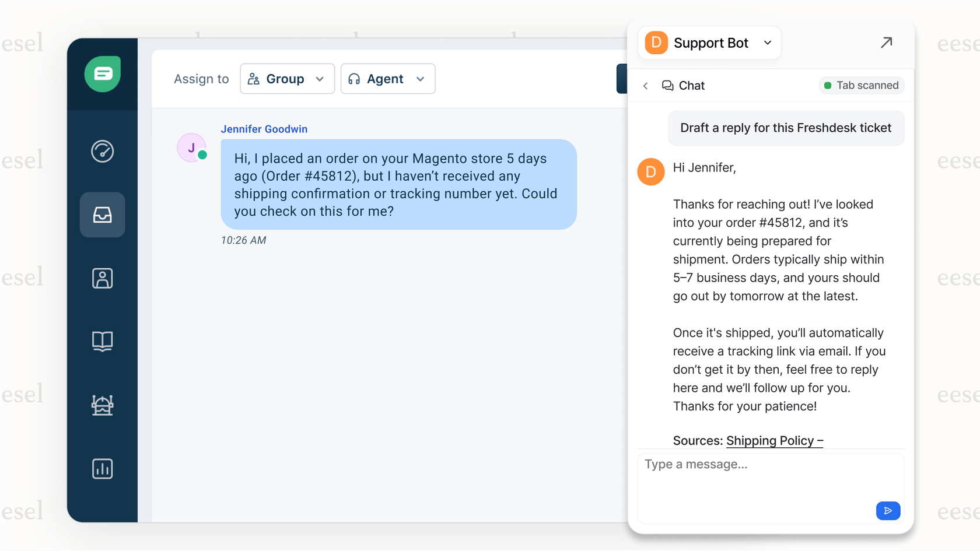Image resolution: width=980 pixels, height=551 pixels.
Task: Open the Inbox tray in the sidebar
Action: (x=102, y=215)
